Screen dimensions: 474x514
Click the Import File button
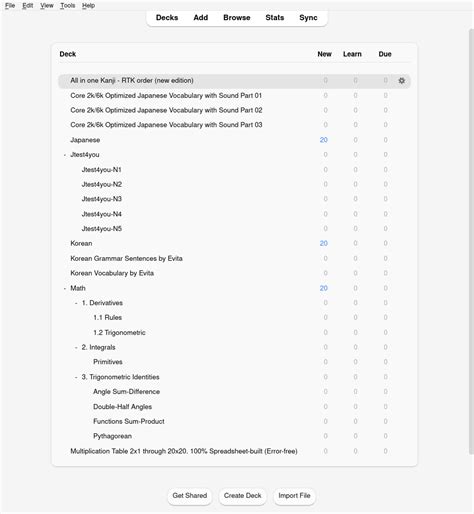click(294, 496)
